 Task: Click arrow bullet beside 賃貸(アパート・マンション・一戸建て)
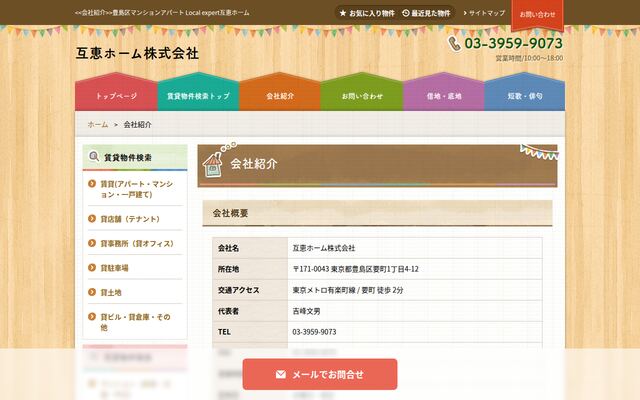pos(92,184)
